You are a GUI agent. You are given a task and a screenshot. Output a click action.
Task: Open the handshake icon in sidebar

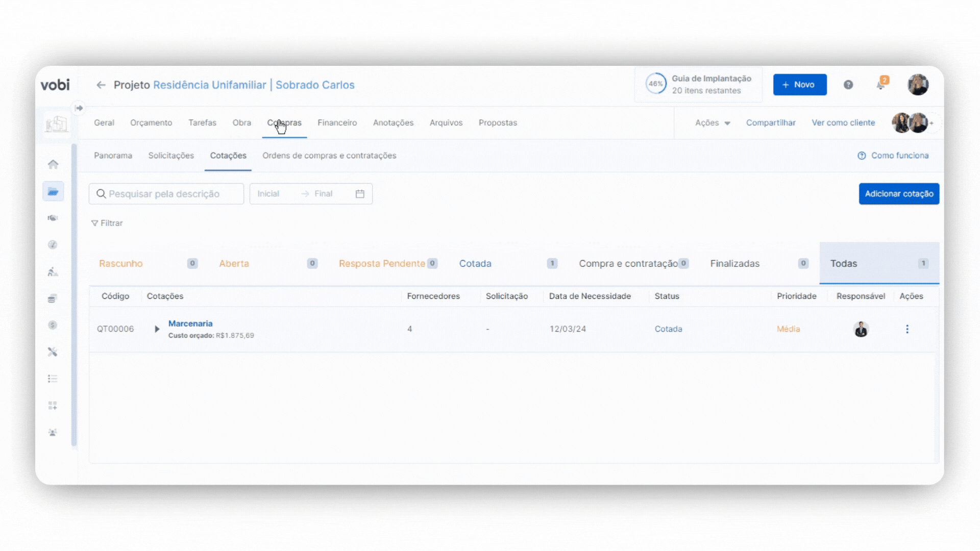[x=53, y=218]
